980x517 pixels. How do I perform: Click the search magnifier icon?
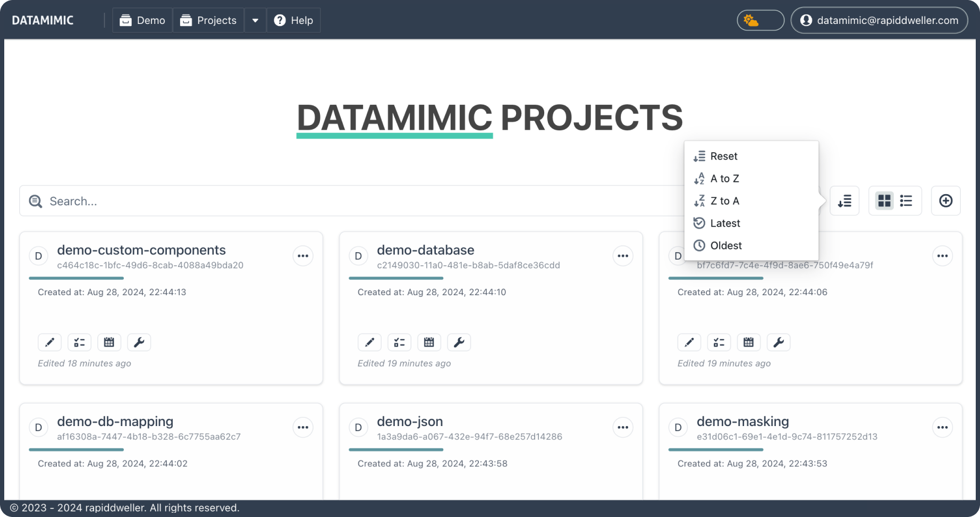(x=36, y=201)
